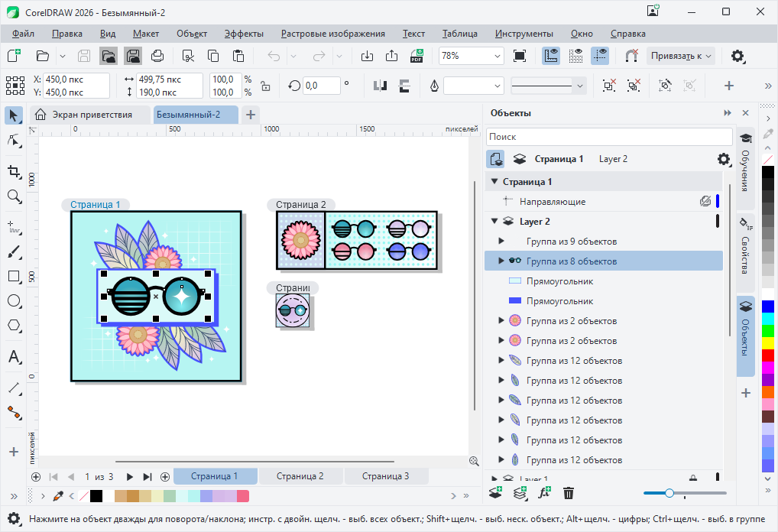Screen dimensions: 778x532
Task: Open the open-file dropdown arrow
Action: point(63,56)
